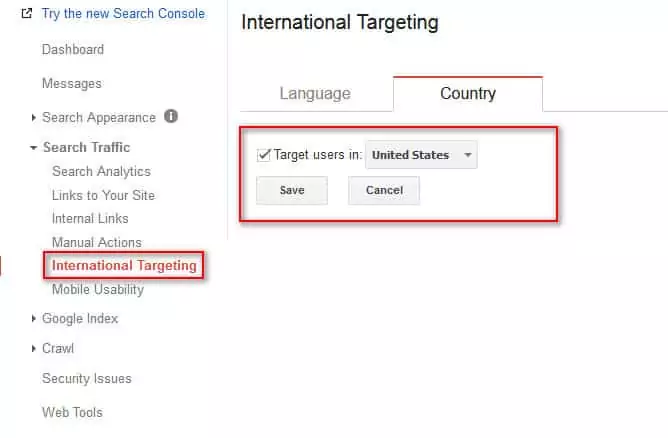Click the Save button
Viewport: 668px width, 438px height.
click(x=292, y=190)
